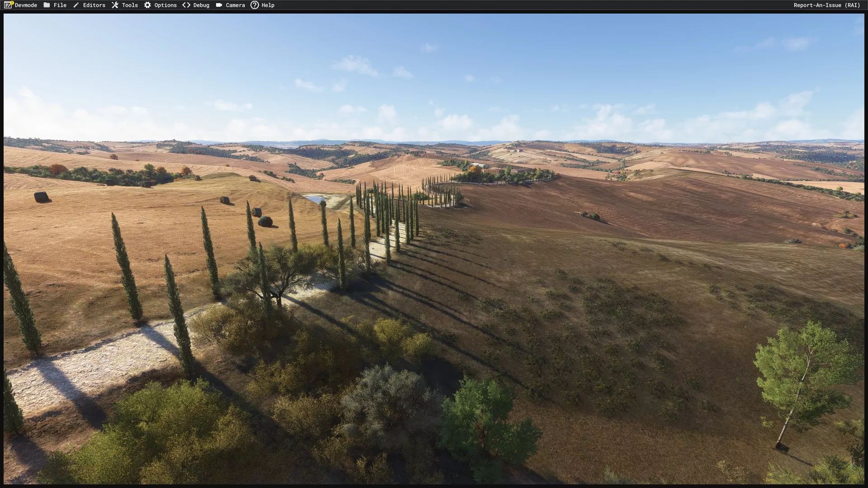Click the Tools wrench-and-screwdriver icon
The height and width of the screenshot is (488, 868).
pyautogui.click(x=115, y=5)
